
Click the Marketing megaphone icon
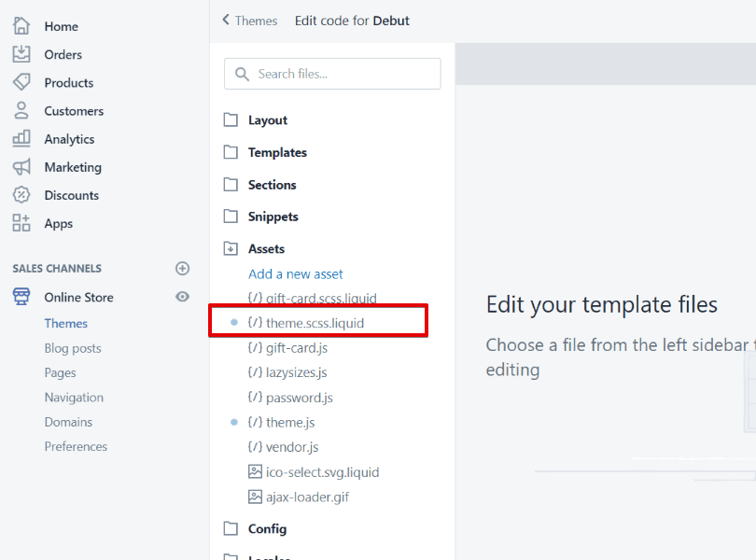click(x=21, y=167)
